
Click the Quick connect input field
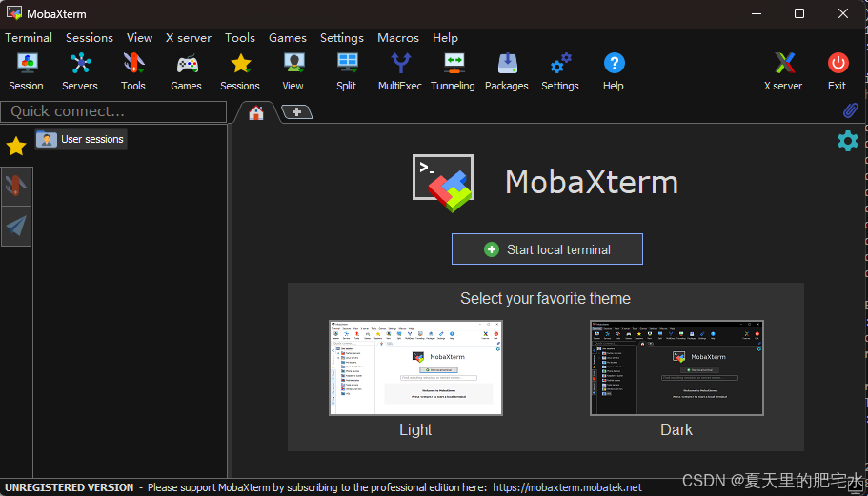click(113, 111)
